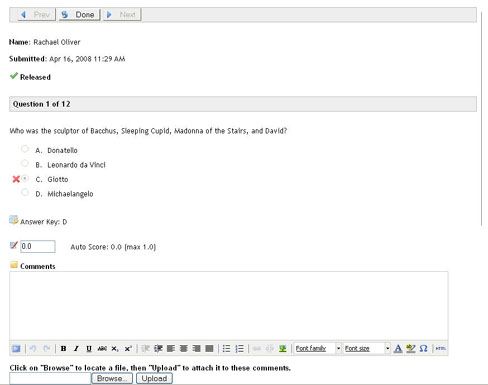Apply superscript formatting
This screenshot has height=385, width=488.
tap(128, 349)
